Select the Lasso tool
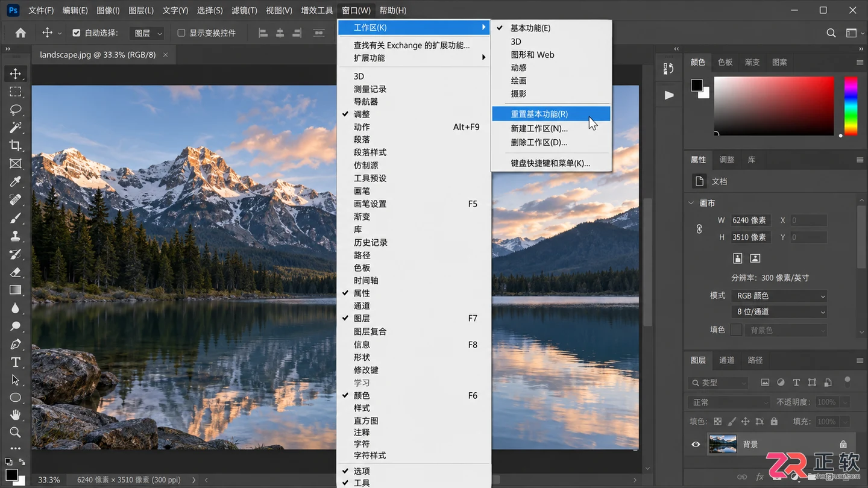Viewport: 868px width, 488px height. tap(16, 110)
